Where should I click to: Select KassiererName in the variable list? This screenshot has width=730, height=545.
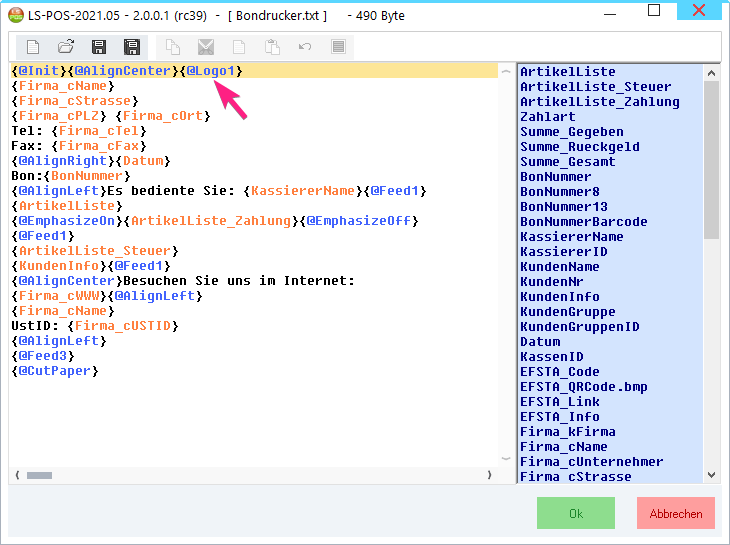pos(572,236)
